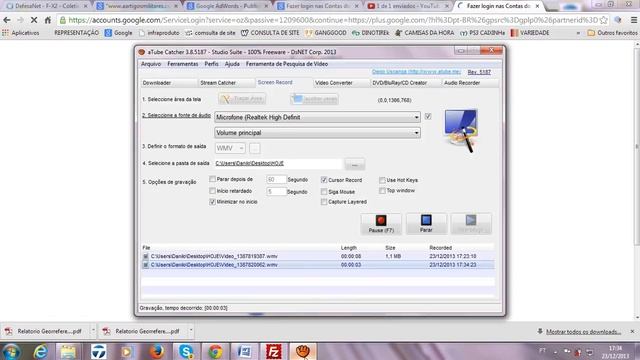Screen dimensions: 640x360
Task: Open the Perfis menu
Action: (x=211, y=64)
